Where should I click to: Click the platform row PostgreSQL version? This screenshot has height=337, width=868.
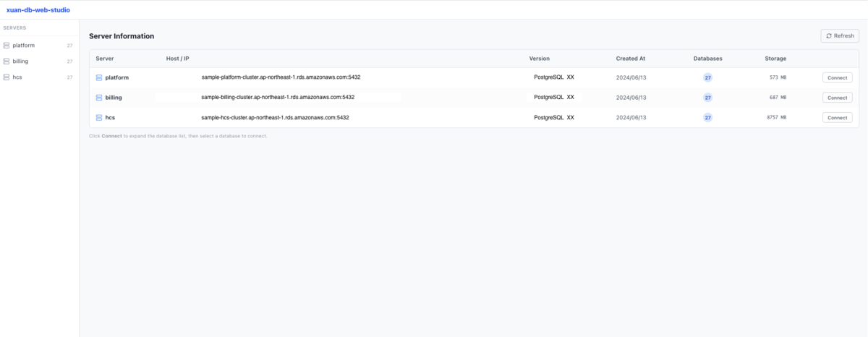point(554,77)
